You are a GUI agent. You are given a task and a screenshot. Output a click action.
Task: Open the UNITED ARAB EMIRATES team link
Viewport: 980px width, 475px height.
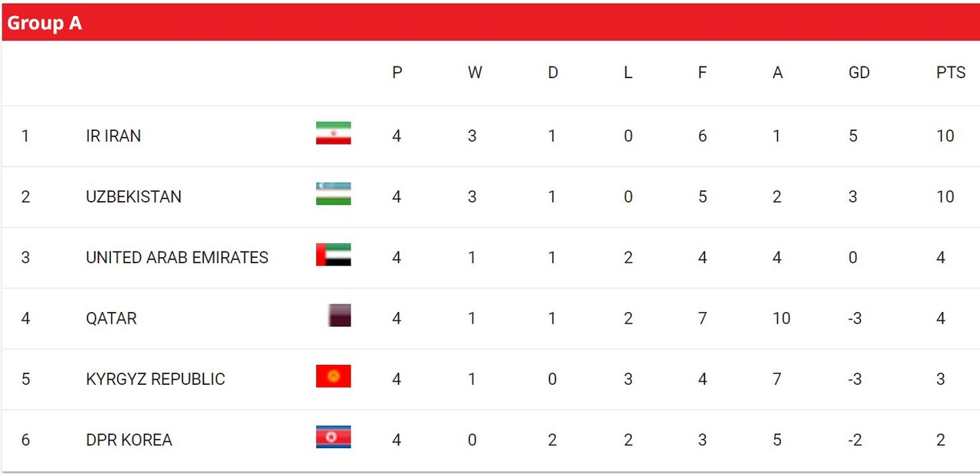(177, 258)
